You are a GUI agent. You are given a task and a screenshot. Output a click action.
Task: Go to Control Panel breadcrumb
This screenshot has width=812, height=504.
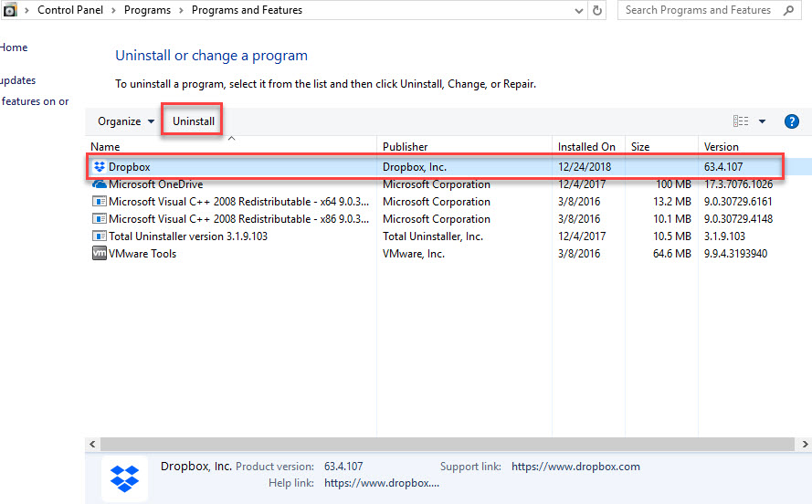tap(70, 10)
